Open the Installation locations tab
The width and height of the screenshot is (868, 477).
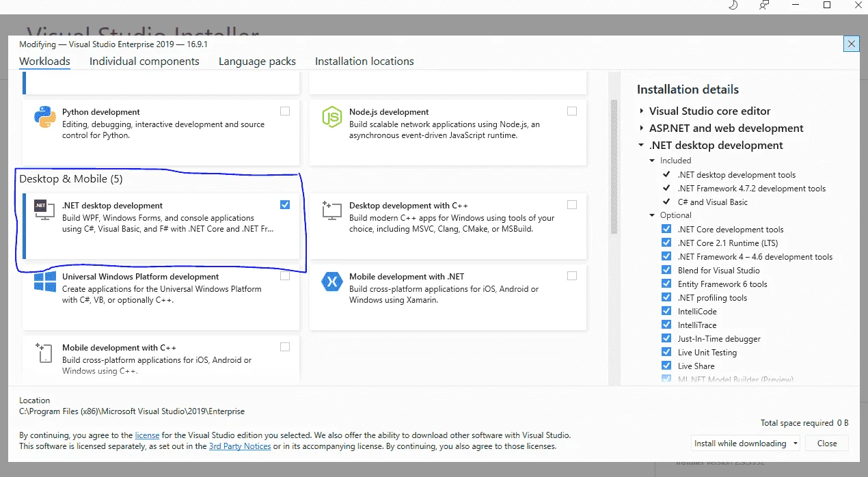coord(364,62)
